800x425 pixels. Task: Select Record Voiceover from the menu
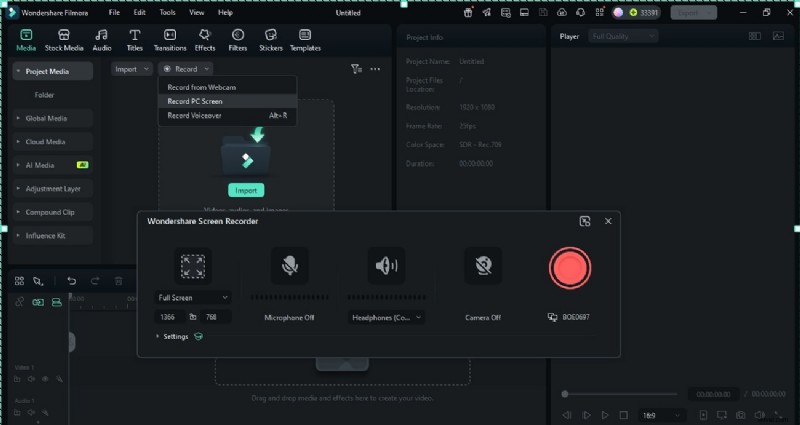pyautogui.click(x=195, y=115)
